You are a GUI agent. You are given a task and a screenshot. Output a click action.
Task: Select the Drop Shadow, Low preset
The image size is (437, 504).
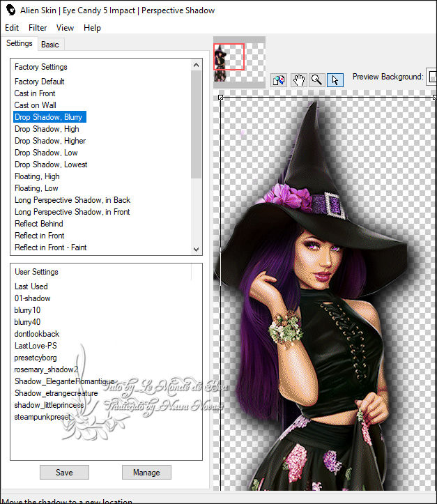pyautogui.click(x=46, y=153)
